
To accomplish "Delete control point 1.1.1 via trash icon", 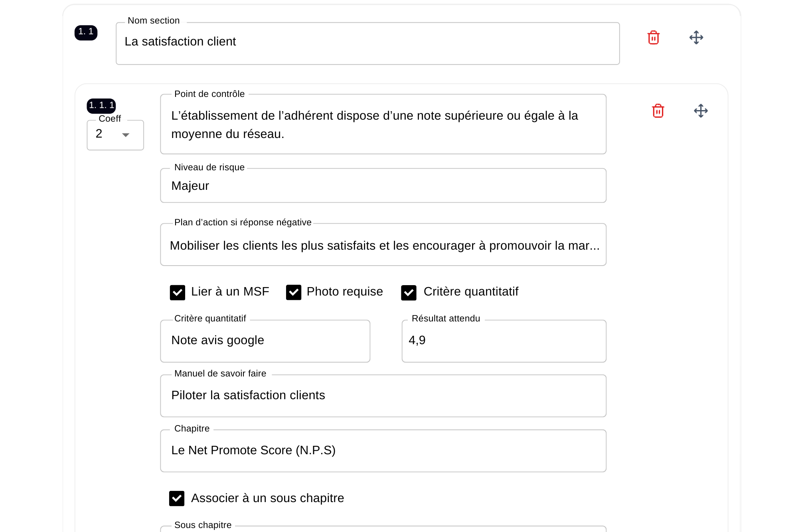I will [658, 111].
